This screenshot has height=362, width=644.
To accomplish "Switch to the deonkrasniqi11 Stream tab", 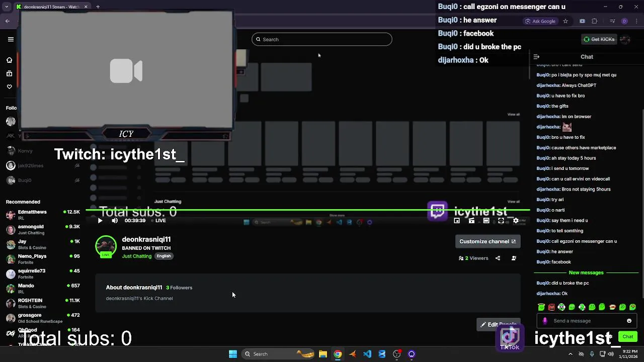I will (52, 7).
